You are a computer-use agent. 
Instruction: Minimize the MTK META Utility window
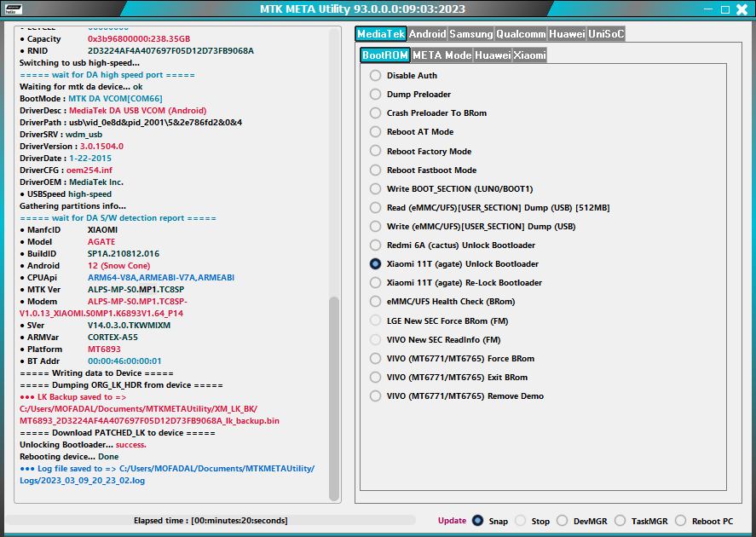pyautogui.click(x=708, y=9)
